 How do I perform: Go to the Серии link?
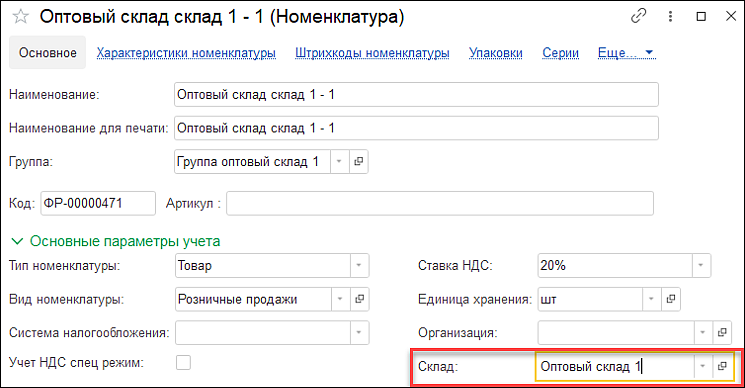561,53
